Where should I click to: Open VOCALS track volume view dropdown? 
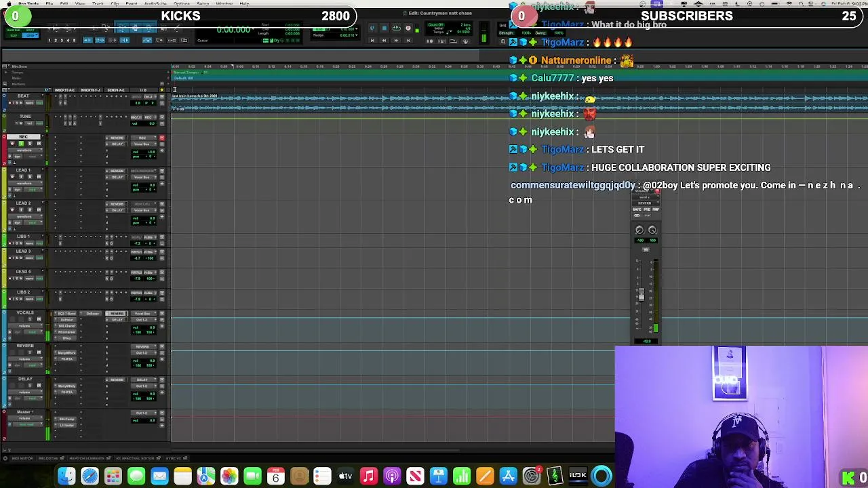[x=24, y=326]
